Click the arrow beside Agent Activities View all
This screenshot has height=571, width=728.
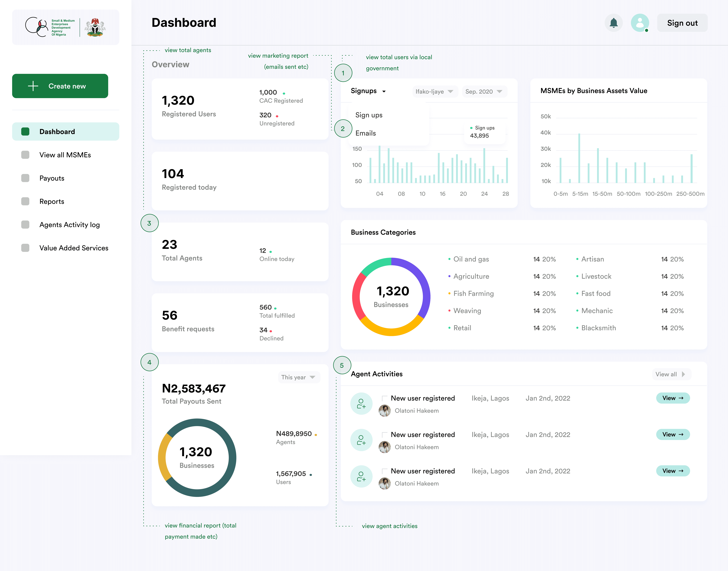pyautogui.click(x=684, y=374)
